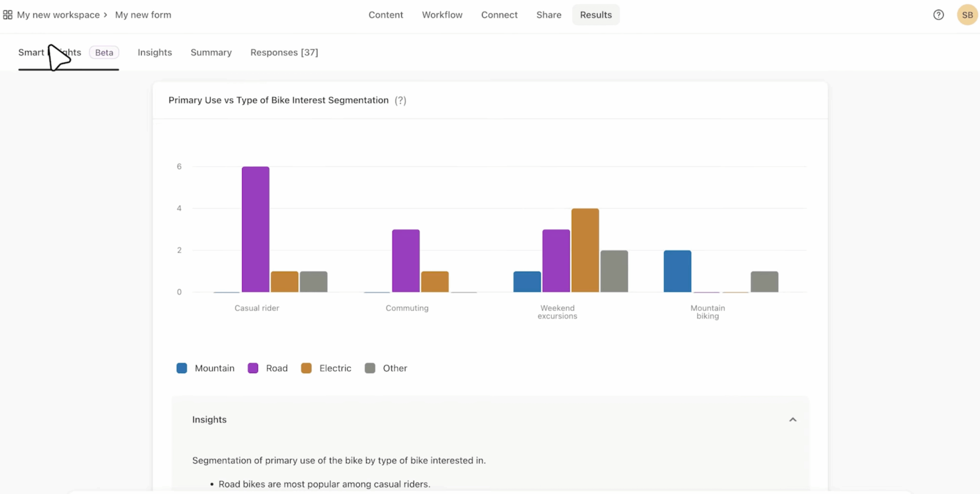The width and height of the screenshot is (980, 494).
Task: Open the help question mark icon
Action: point(938,15)
